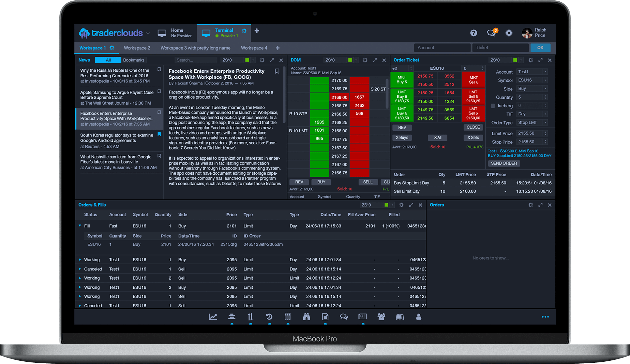This screenshot has height=364, width=630.
Task: Open global settings gear in top bar
Action: pyautogui.click(x=509, y=33)
